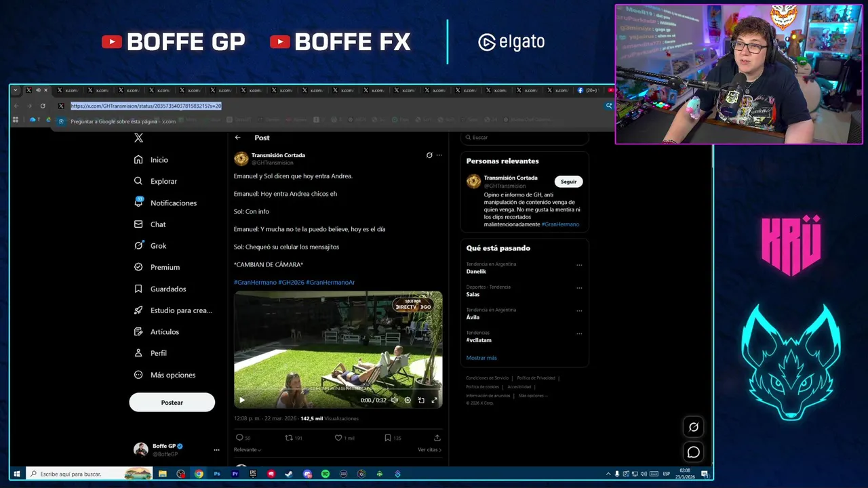
Task: Open Guardados bookmarks in the sidebar
Action: pyautogui.click(x=159, y=289)
